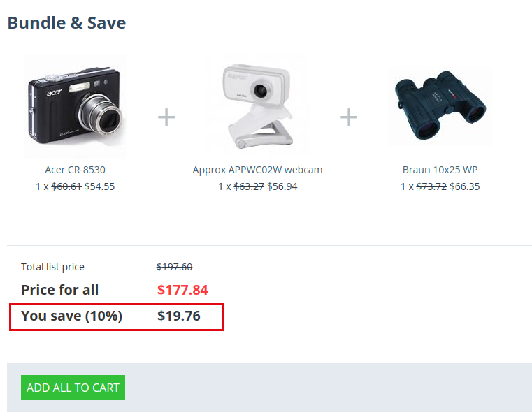
Task: Click the $177.84 price for all
Action: tap(182, 290)
